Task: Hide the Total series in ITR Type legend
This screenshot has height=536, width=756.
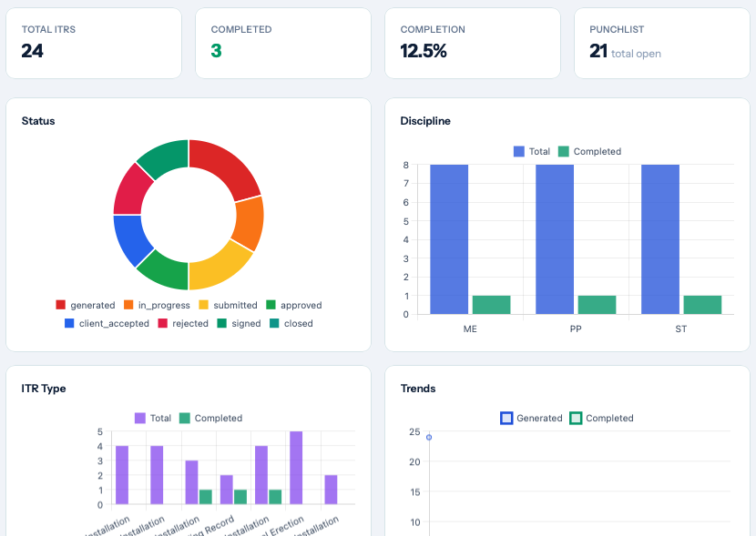Action: pos(152,418)
